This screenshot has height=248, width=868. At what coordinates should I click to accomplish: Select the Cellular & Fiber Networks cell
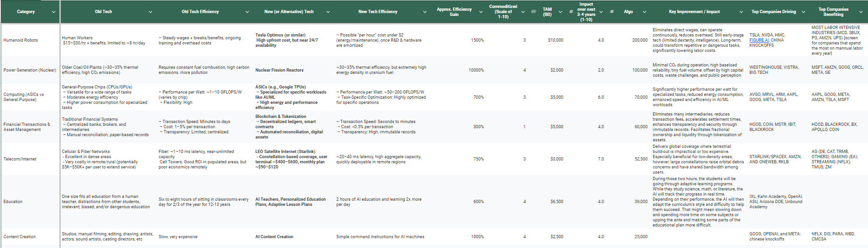108,159
